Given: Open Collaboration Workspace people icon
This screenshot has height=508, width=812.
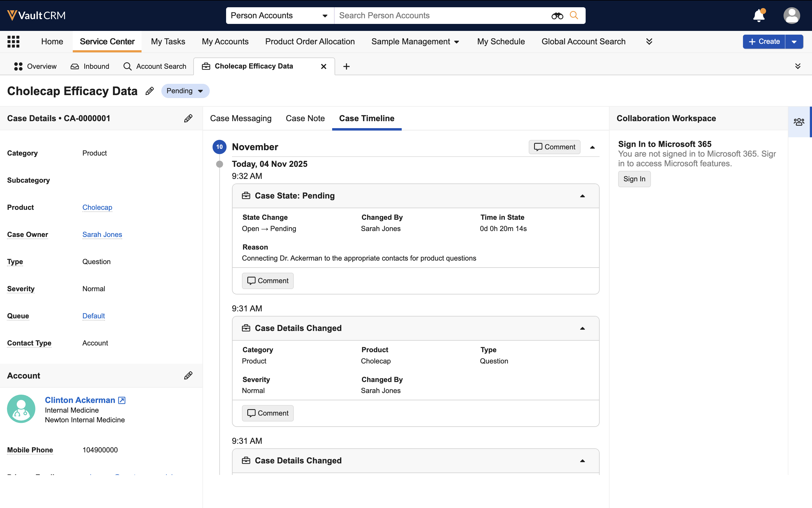Looking at the screenshot, I should 799,122.
